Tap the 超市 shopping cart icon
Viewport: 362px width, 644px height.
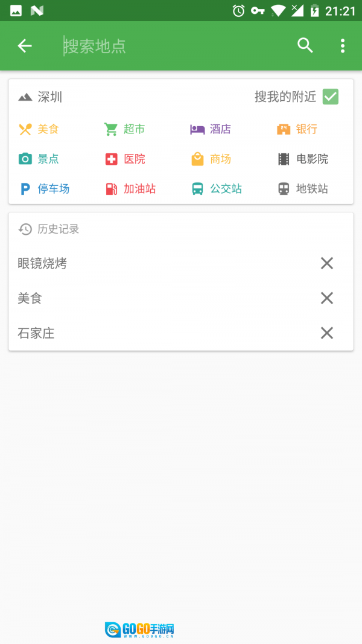(111, 129)
